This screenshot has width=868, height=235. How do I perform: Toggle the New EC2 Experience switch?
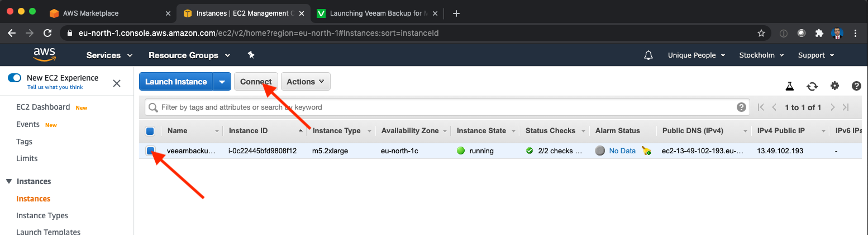[15, 78]
